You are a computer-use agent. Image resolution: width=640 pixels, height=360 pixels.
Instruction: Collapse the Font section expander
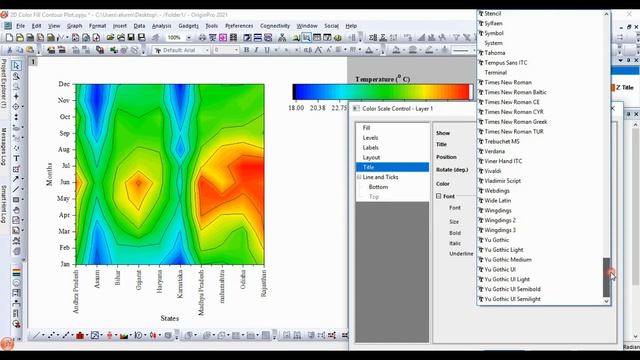point(438,196)
